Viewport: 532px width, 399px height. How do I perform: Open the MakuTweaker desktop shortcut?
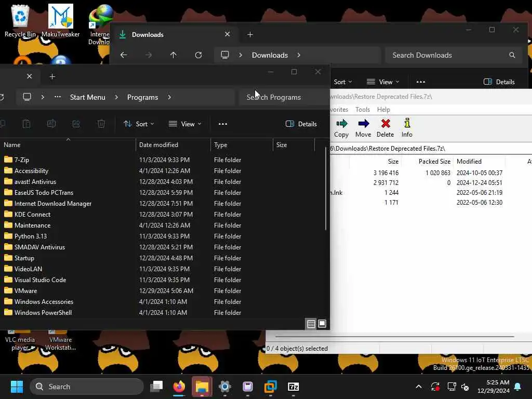(60, 20)
